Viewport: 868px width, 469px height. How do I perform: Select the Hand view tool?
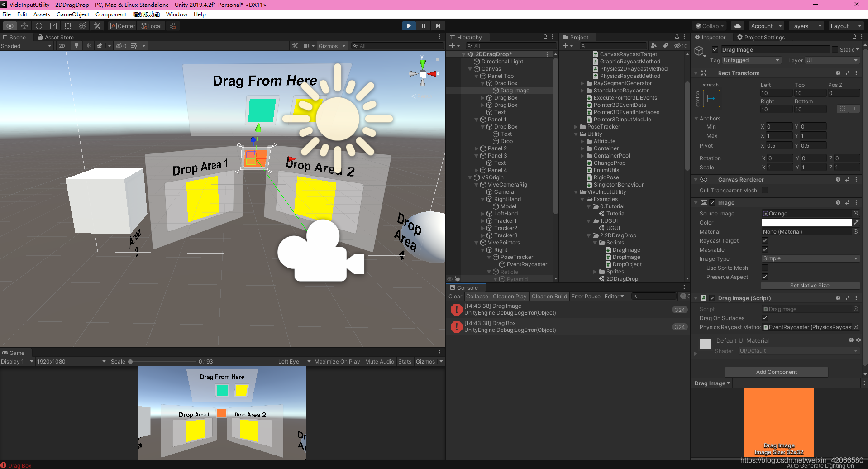pyautogui.click(x=10, y=26)
